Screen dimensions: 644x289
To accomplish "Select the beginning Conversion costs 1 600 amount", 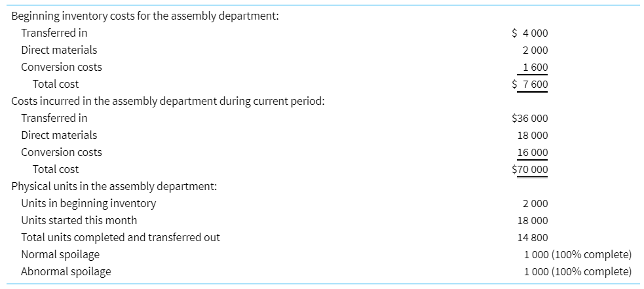I will coord(535,67).
